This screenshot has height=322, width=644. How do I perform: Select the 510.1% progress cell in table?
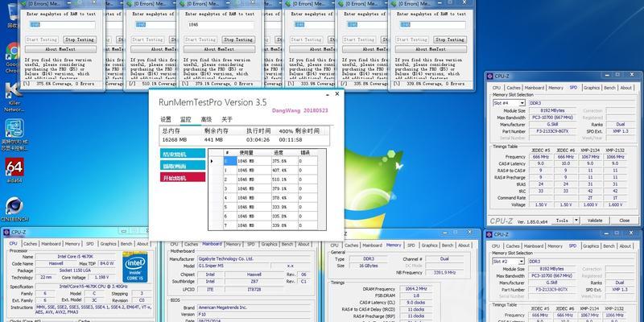coord(284,180)
